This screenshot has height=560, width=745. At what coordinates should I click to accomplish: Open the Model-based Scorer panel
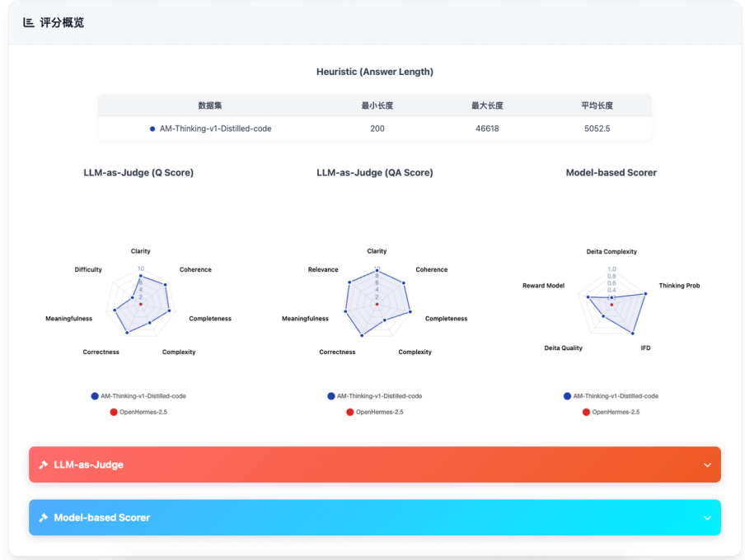(375, 518)
